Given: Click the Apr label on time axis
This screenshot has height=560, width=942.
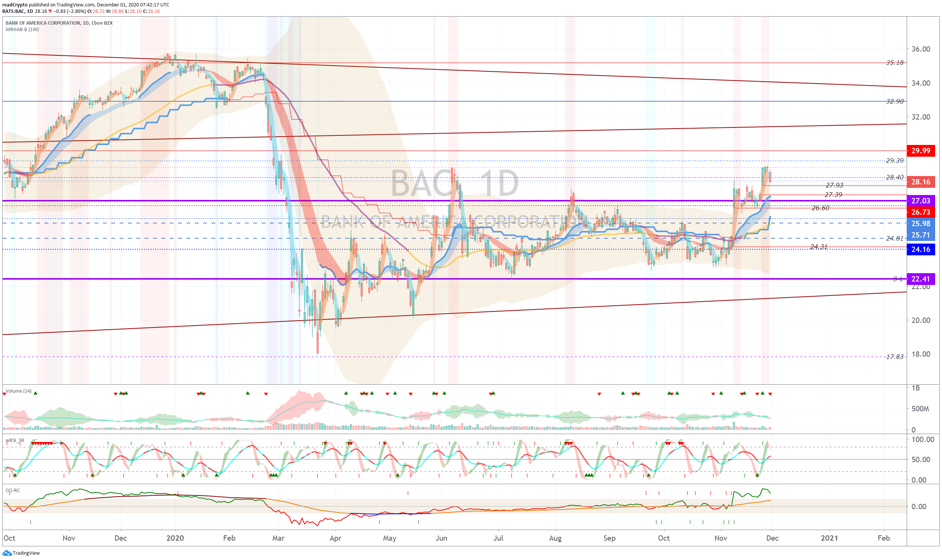Looking at the screenshot, I should [x=336, y=538].
